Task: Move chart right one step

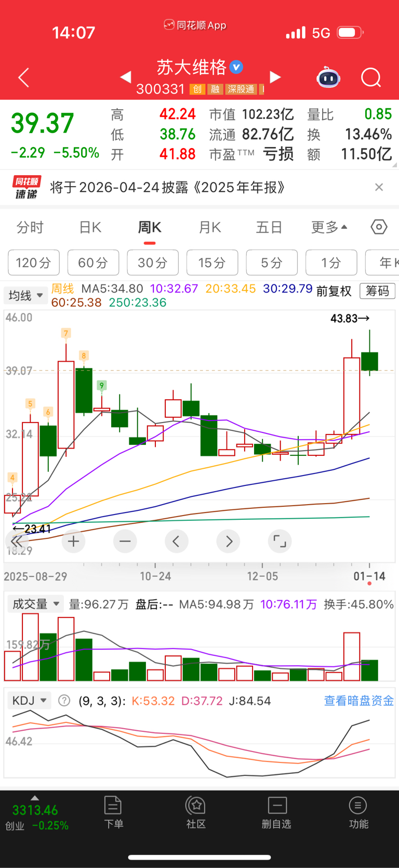Action: click(x=229, y=542)
